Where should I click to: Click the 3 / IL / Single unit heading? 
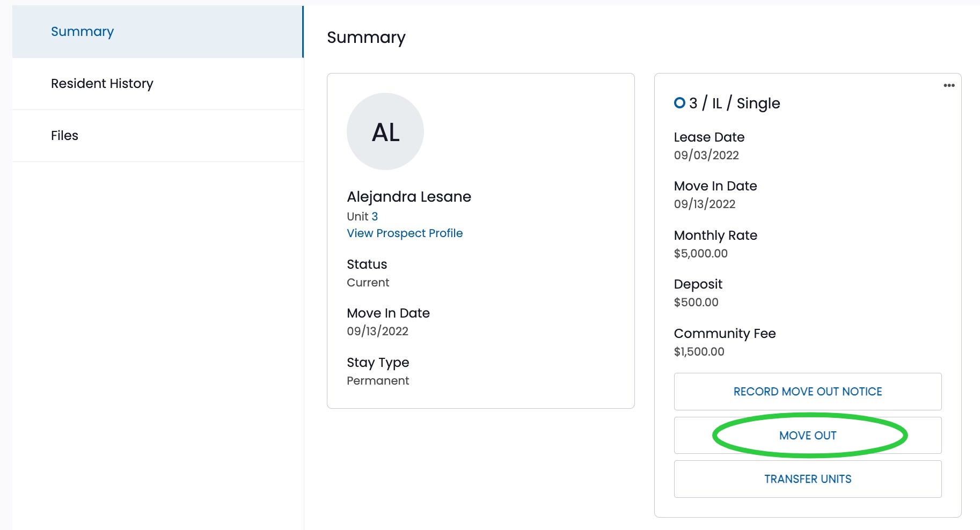(x=734, y=103)
